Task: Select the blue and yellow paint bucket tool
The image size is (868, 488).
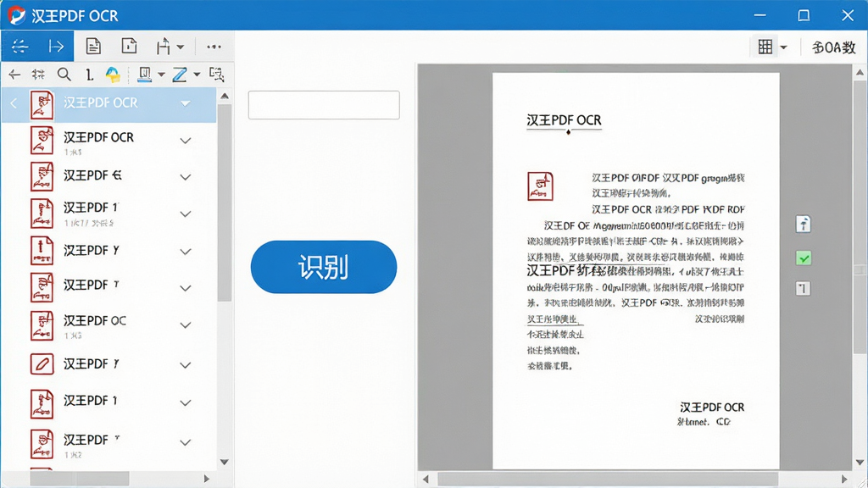Action: 113,75
